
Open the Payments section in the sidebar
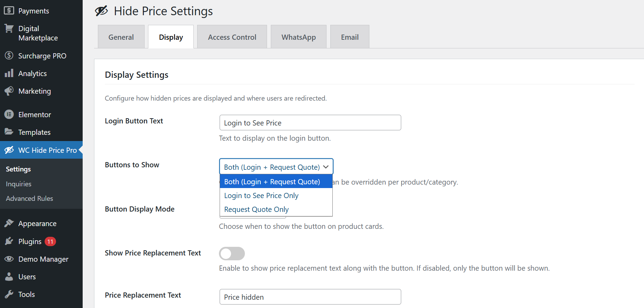pyautogui.click(x=9, y=11)
